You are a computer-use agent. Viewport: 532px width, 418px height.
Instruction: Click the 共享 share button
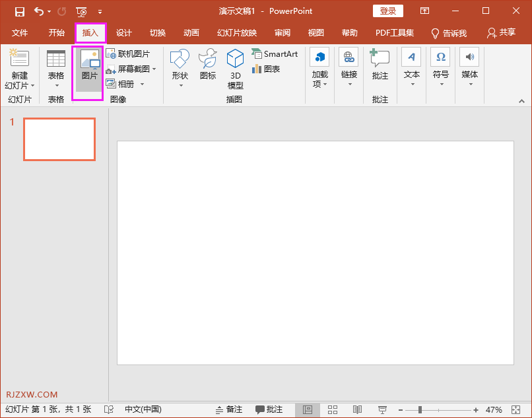click(501, 33)
